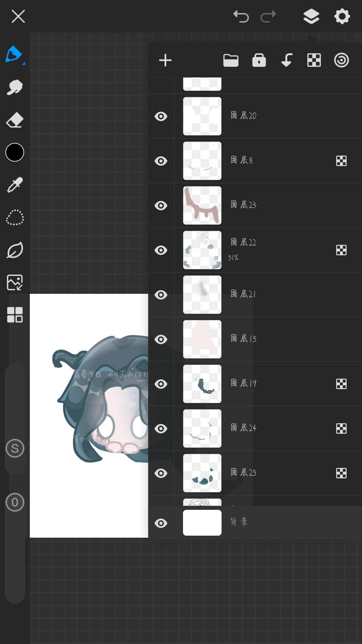
Task: Select the smudge tool
Action: (x=15, y=87)
